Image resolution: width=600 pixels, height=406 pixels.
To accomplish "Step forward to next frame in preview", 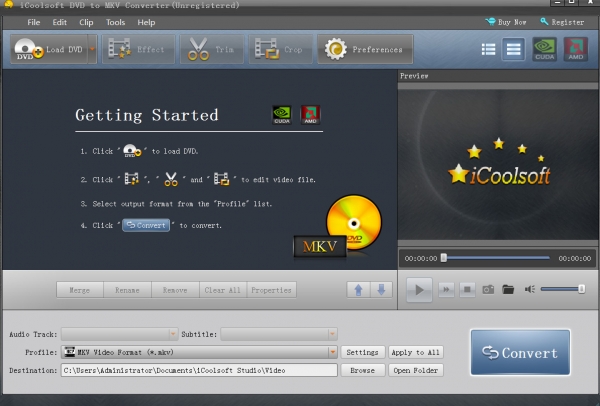I will pos(446,290).
